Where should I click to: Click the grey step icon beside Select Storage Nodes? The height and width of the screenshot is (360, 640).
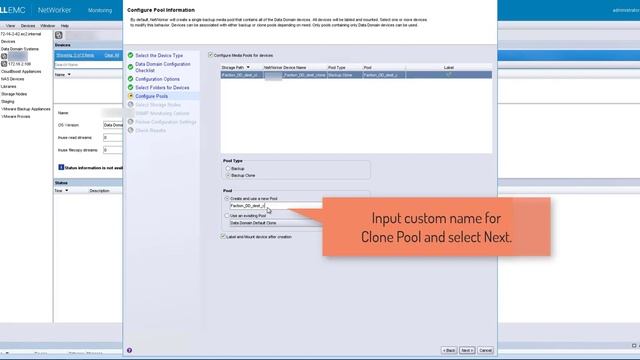pos(131,104)
